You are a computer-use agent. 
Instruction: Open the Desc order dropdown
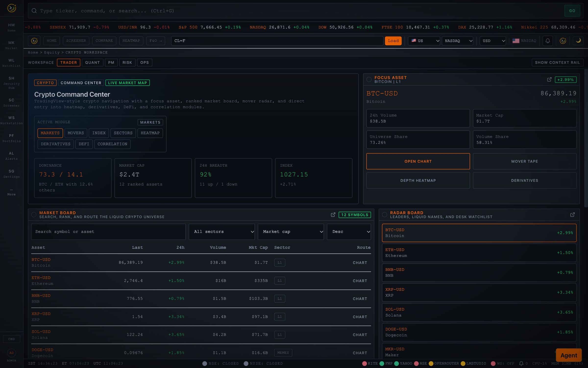click(x=349, y=232)
